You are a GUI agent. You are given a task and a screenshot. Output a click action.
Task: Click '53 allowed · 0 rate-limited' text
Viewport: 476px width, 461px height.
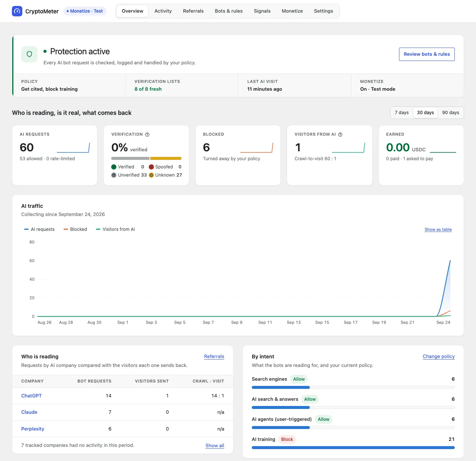click(x=47, y=159)
